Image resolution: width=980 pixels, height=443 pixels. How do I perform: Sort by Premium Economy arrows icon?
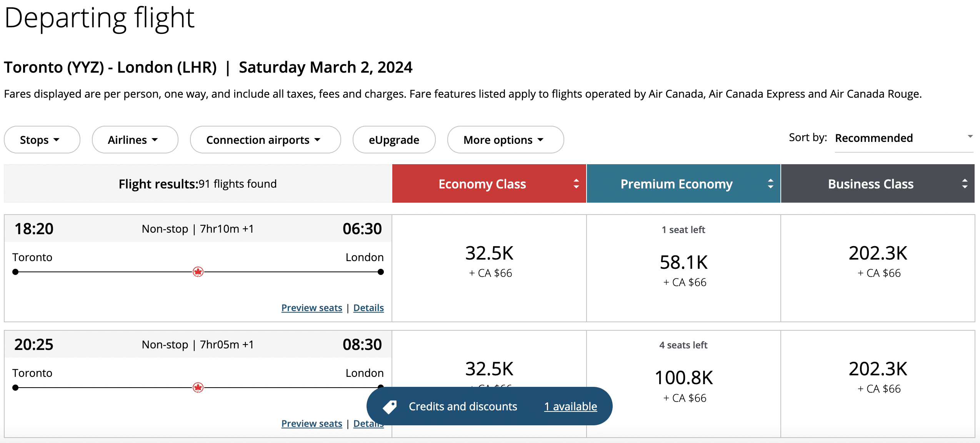770,184
